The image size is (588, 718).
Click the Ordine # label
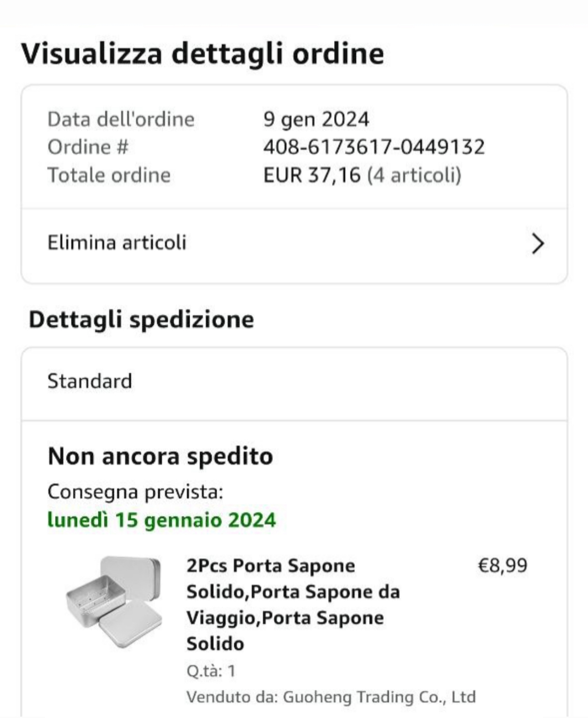coord(88,147)
